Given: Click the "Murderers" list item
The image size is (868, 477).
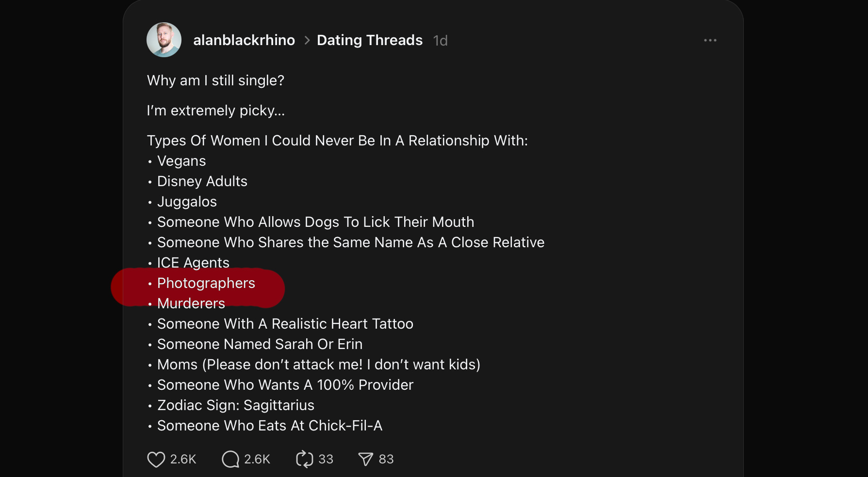Looking at the screenshot, I should click(x=191, y=303).
